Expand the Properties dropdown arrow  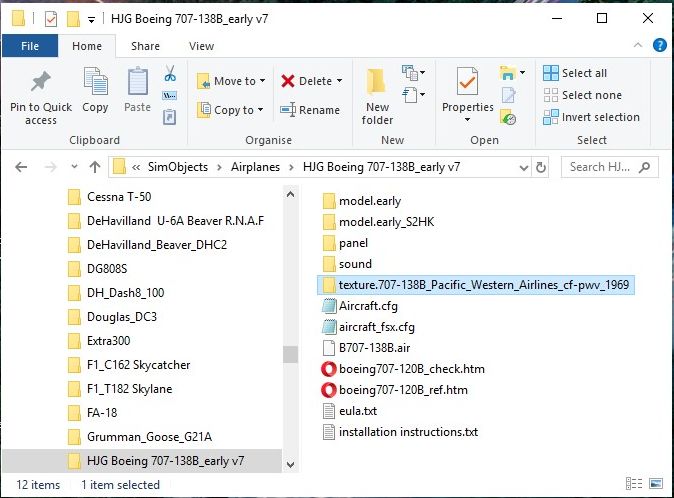point(467,120)
